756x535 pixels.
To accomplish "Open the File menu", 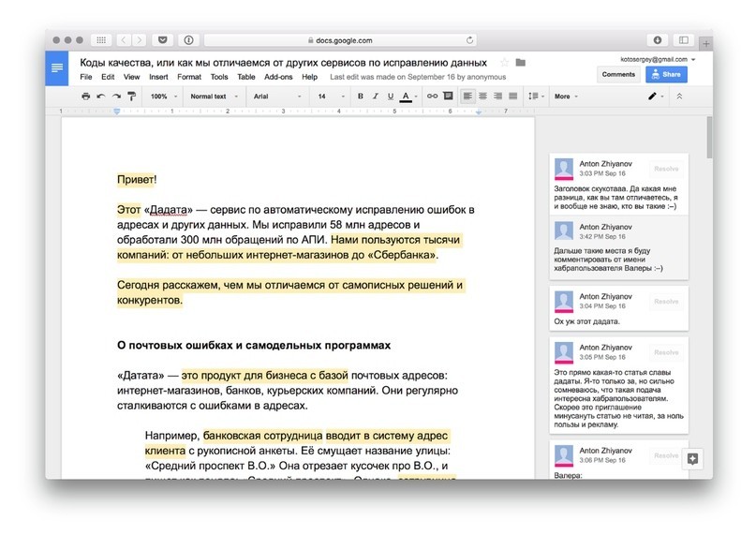I will point(86,77).
